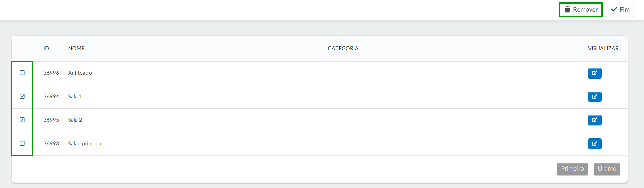Click the VISUALIZAR column header
Viewport: 644px width, 188px height.
603,49
